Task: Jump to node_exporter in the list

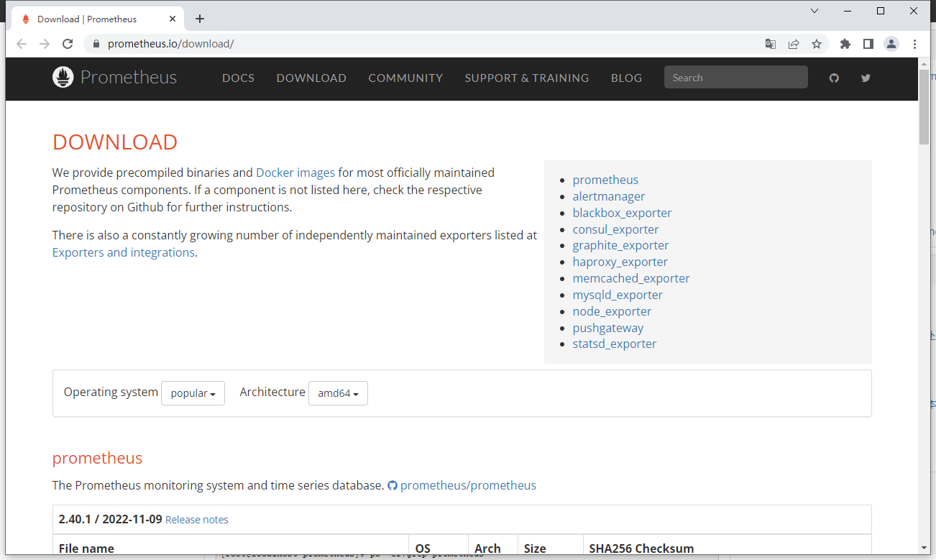Action: coord(612,311)
